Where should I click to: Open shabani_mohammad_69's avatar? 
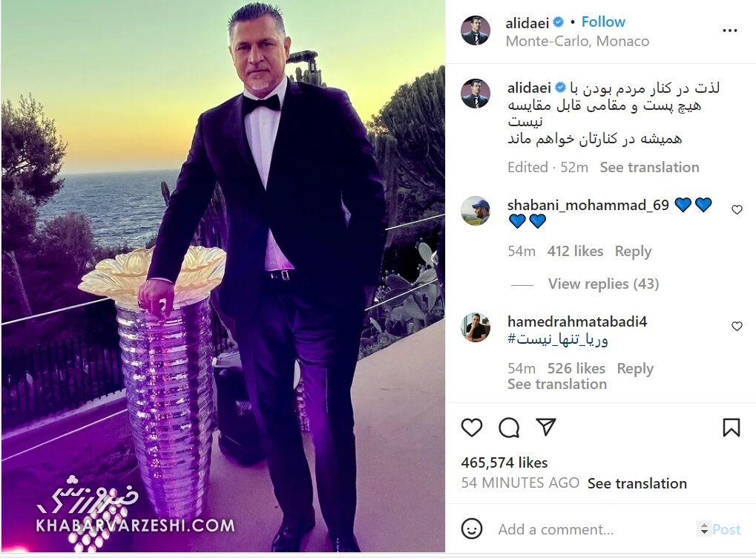tap(476, 211)
